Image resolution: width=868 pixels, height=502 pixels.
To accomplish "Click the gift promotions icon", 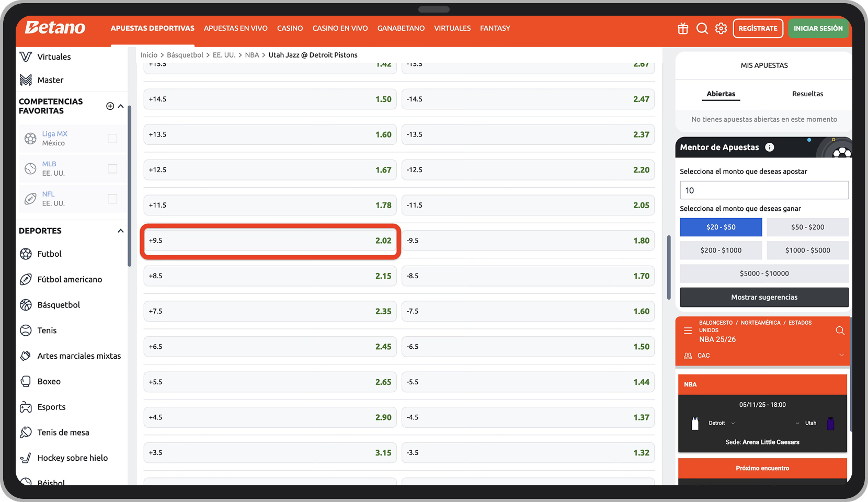I will pos(682,29).
